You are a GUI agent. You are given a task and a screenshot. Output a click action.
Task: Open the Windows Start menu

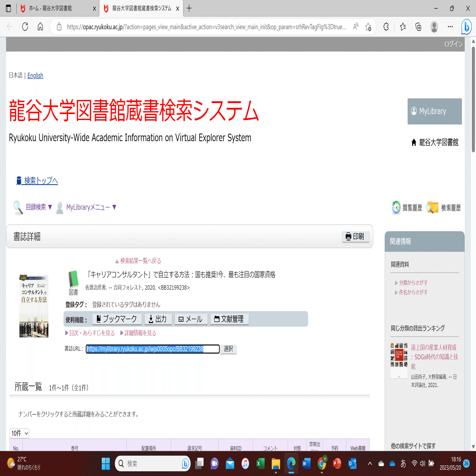[x=106, y=463]
